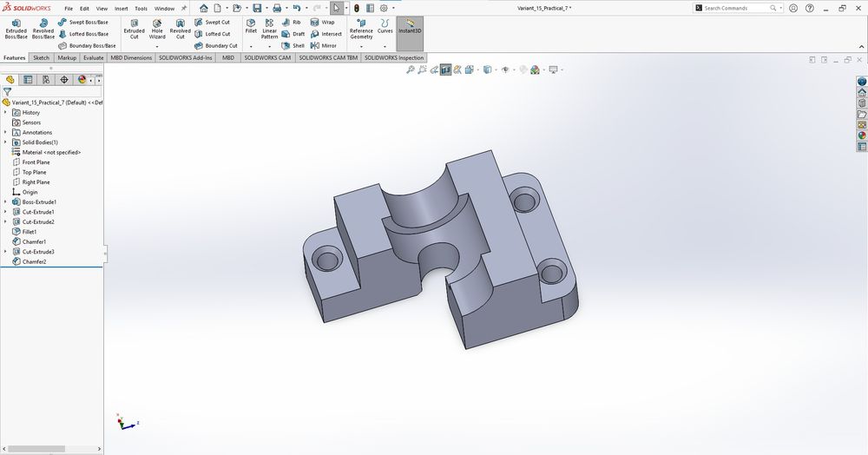
Task: Click Previous View icon
Action: point(434,69)
